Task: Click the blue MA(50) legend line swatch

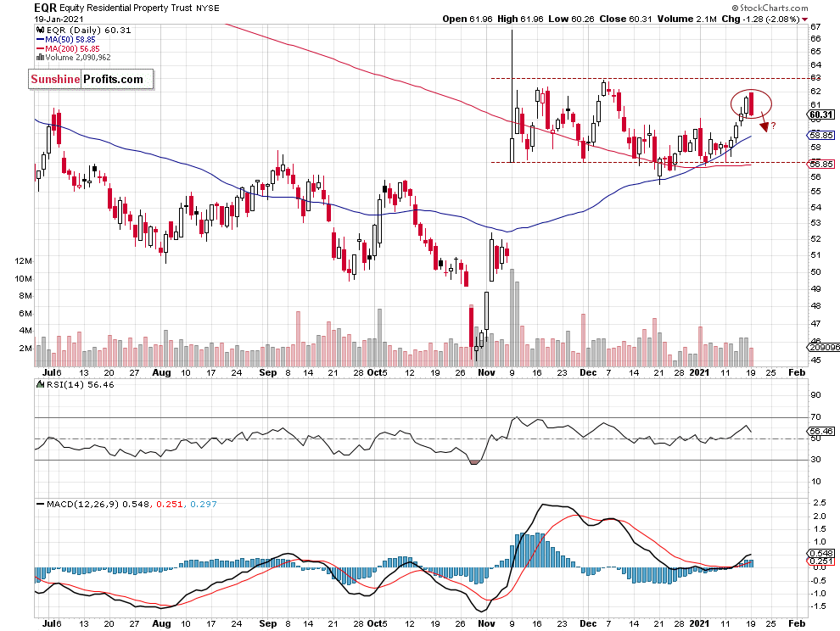Action: (x=41, y=40)
